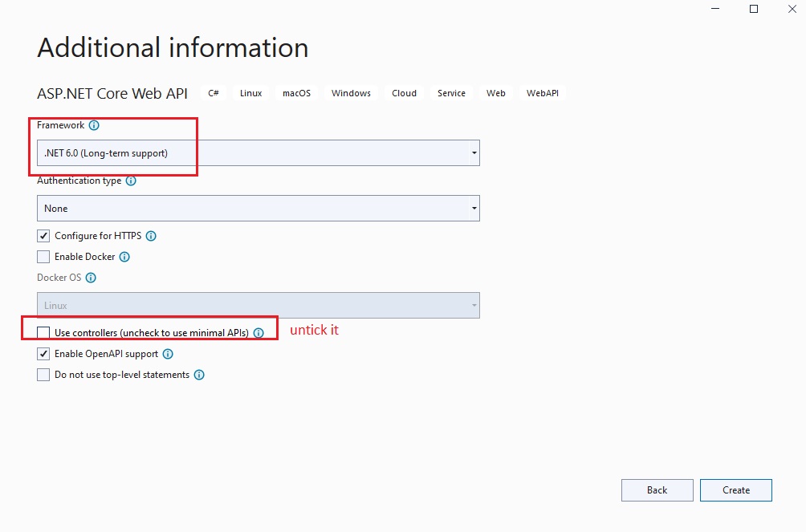Viewport: 806px width, 532px height.
Task: View info about Enable OpenAPI support
Action: 168,354
